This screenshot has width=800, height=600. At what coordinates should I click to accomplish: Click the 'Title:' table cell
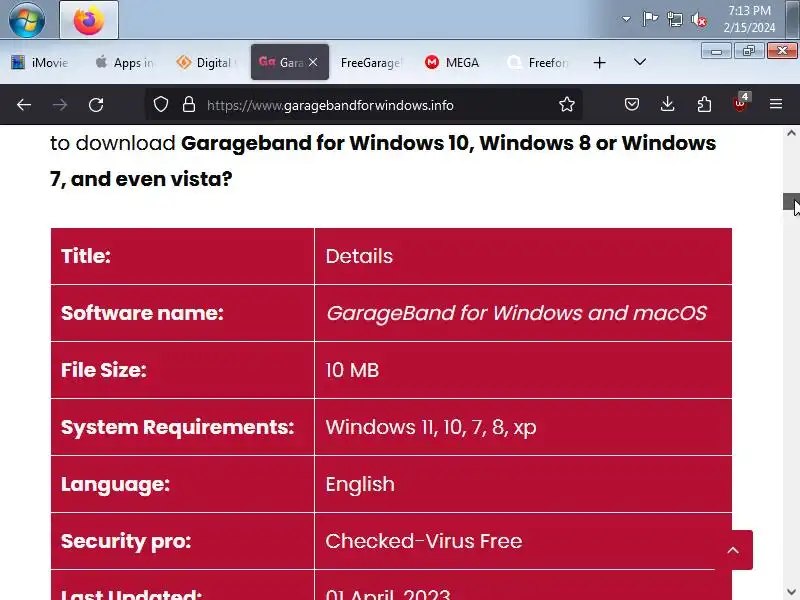pyautogui.click(x=183, y=256)
